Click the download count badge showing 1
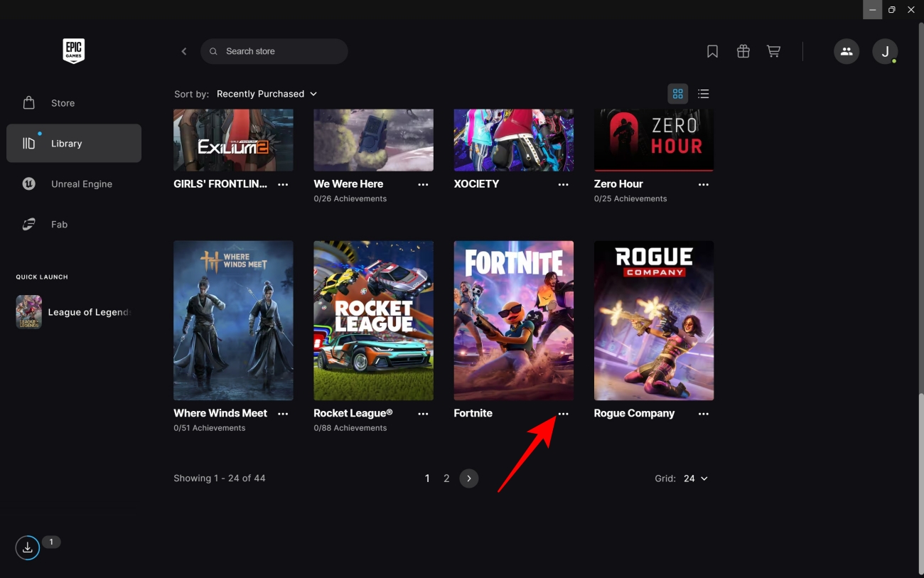 [51, 542]
